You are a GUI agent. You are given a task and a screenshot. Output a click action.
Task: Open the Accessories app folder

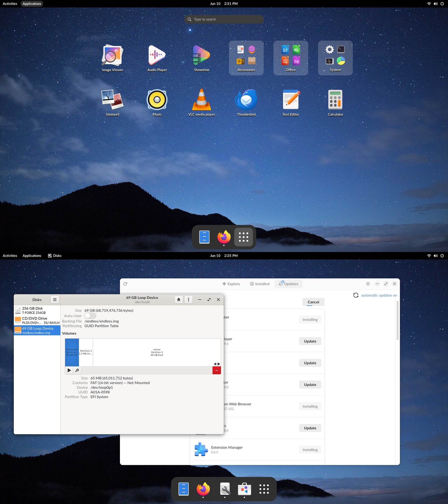click(x=246, y=58)
